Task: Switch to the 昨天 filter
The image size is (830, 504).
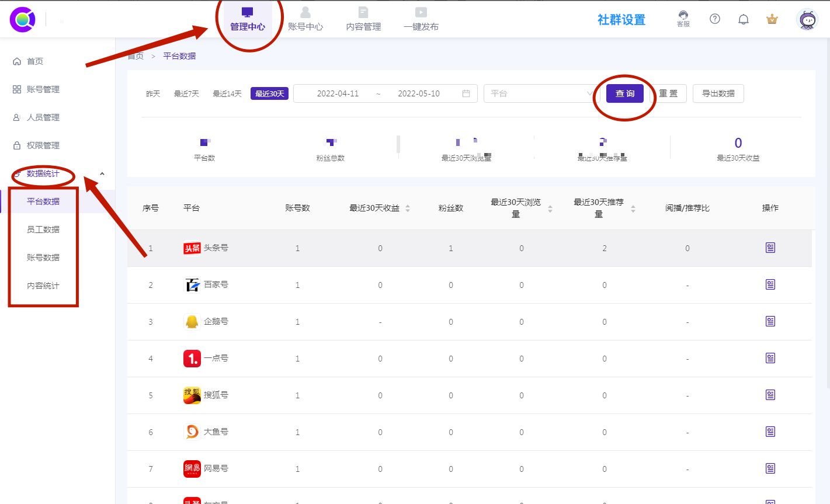Action: pos(152,93)
